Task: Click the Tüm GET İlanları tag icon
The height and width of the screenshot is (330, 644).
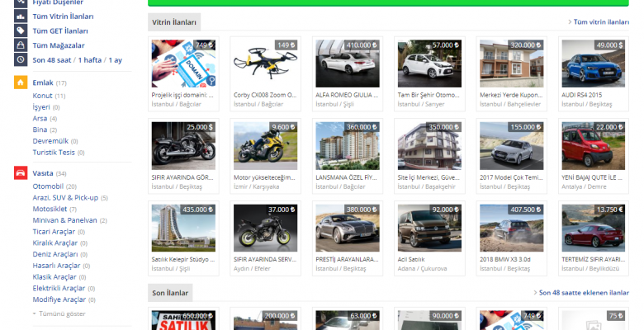Action: (21, 31)
